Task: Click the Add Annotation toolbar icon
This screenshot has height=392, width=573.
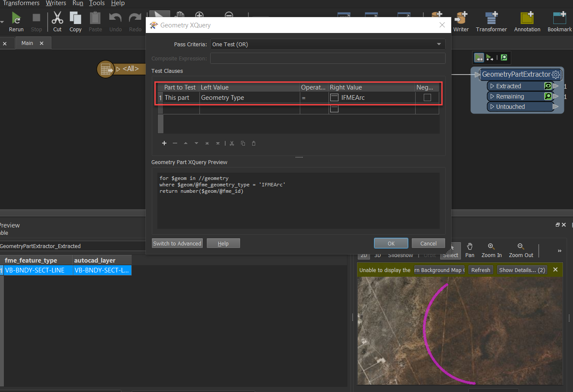Action: (527, 18)
